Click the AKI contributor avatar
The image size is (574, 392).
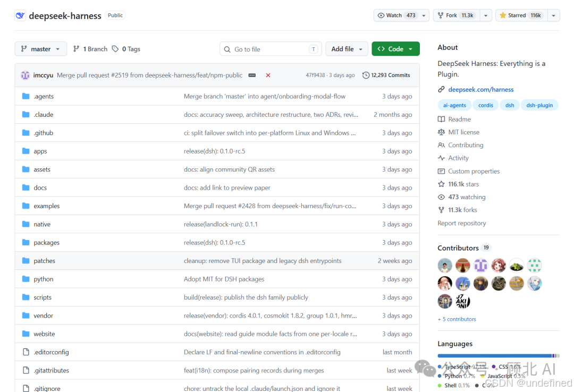463,301
